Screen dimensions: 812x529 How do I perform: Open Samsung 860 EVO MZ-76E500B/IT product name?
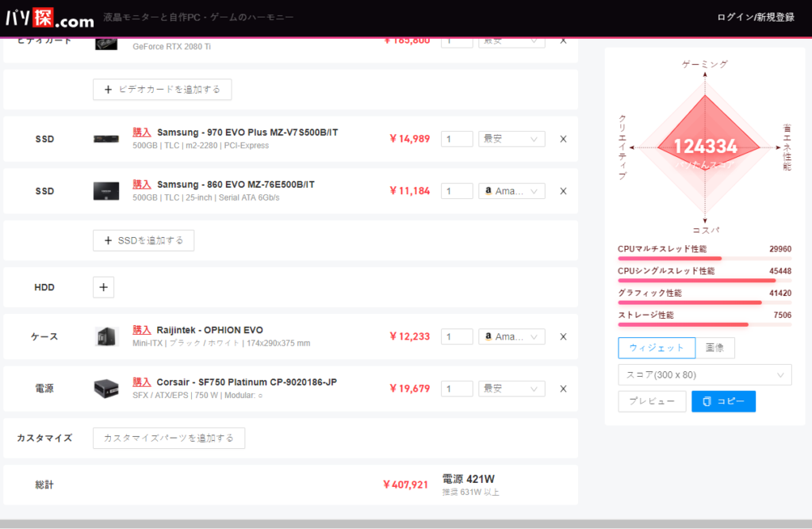point(236,185)
